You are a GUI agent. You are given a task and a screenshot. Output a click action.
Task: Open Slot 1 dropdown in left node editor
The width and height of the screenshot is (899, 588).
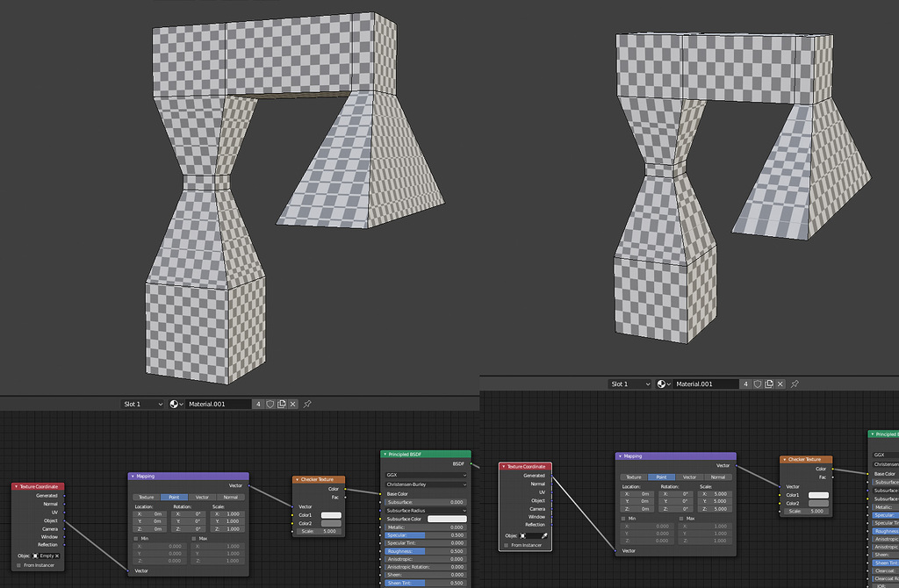point(142,404)
